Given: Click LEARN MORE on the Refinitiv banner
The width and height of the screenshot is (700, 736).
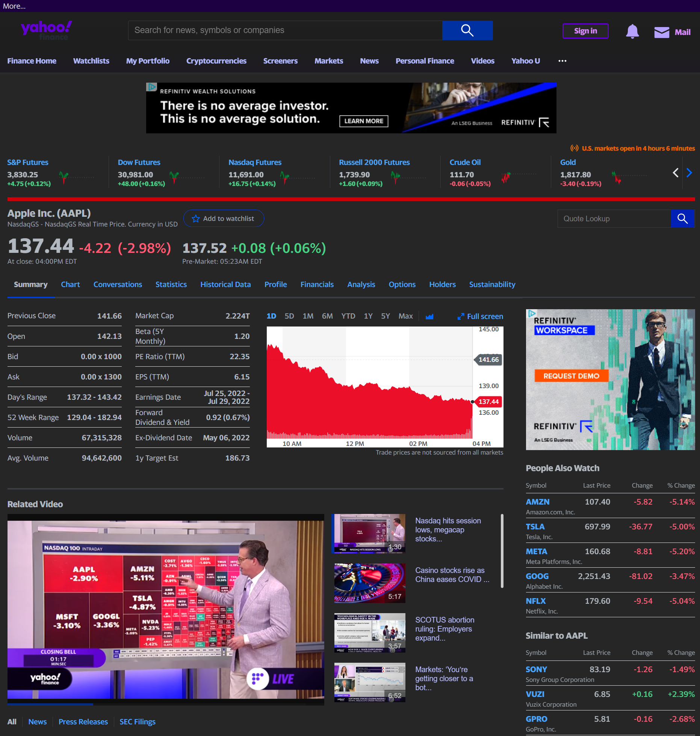Looking at the screenshot, I should click(x=364, y=121).
